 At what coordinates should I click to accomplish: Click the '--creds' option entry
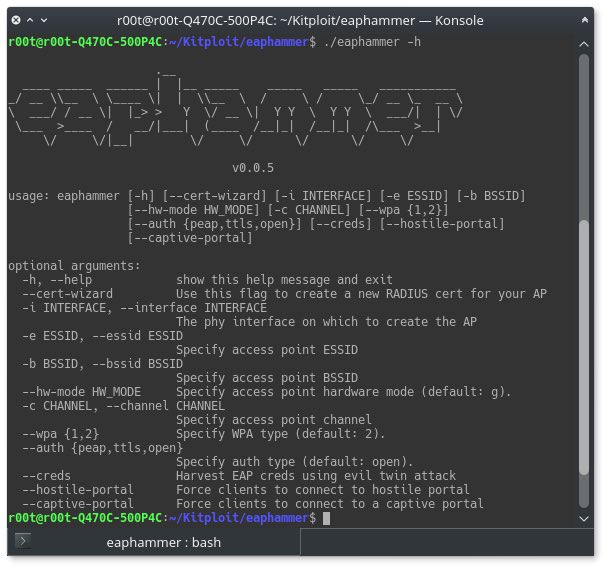pos(46,475)
